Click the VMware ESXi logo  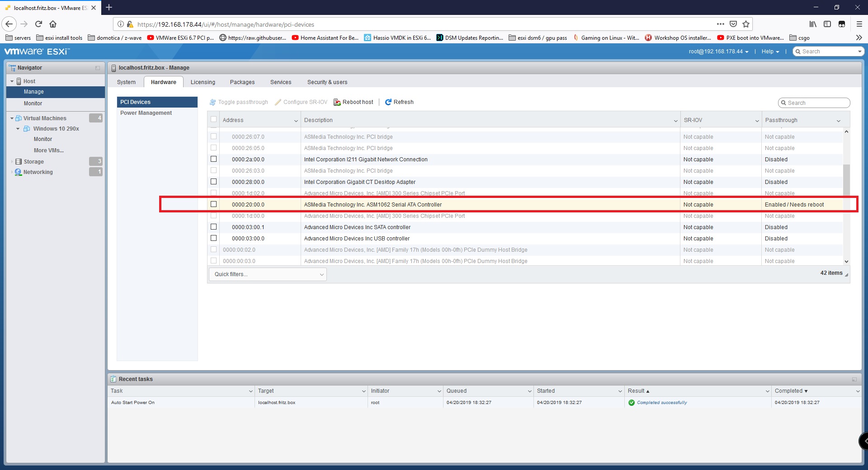[37, 52]
